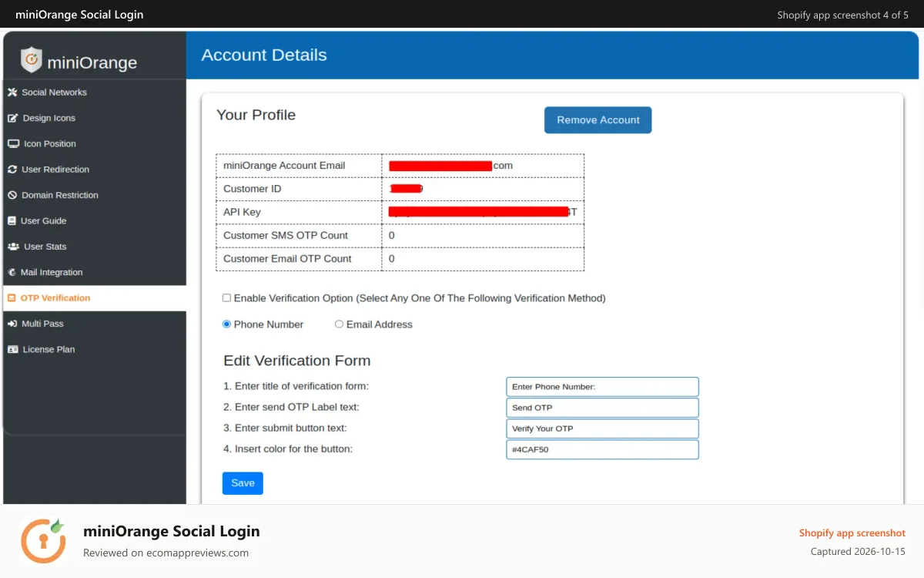Click the Mail Integration icon
Viewport: 924px width, 578px height.
tap(12, 272)
